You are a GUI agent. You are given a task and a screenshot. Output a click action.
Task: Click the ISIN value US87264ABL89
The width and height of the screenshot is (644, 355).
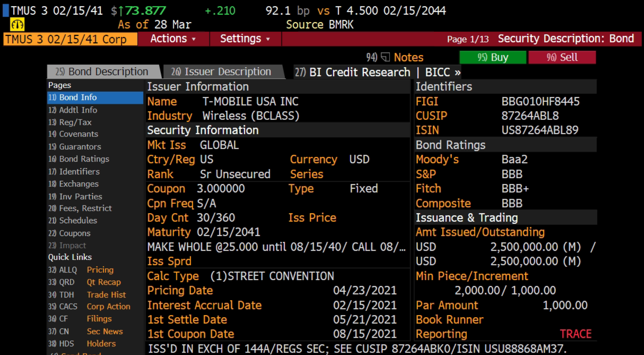540,130
